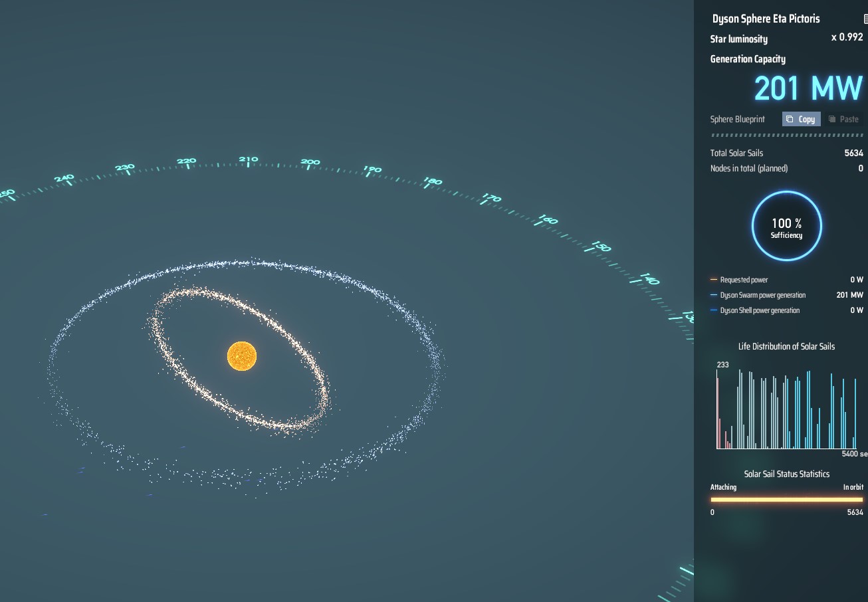Click the '220' mark on the angle scale
Screen dimensions: 868x602
point(187,161)
